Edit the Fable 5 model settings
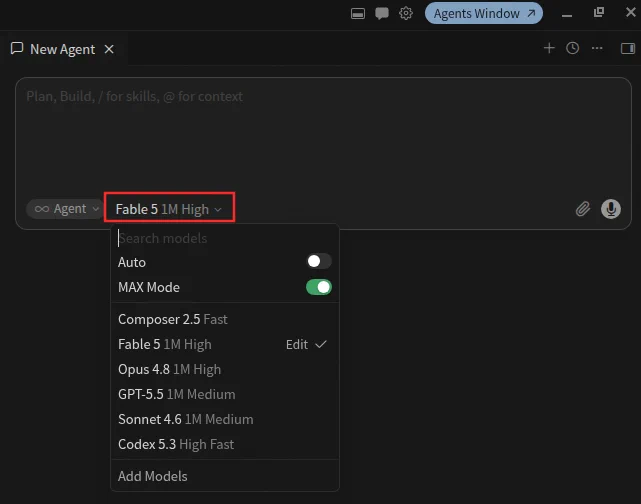 (297, 345)
